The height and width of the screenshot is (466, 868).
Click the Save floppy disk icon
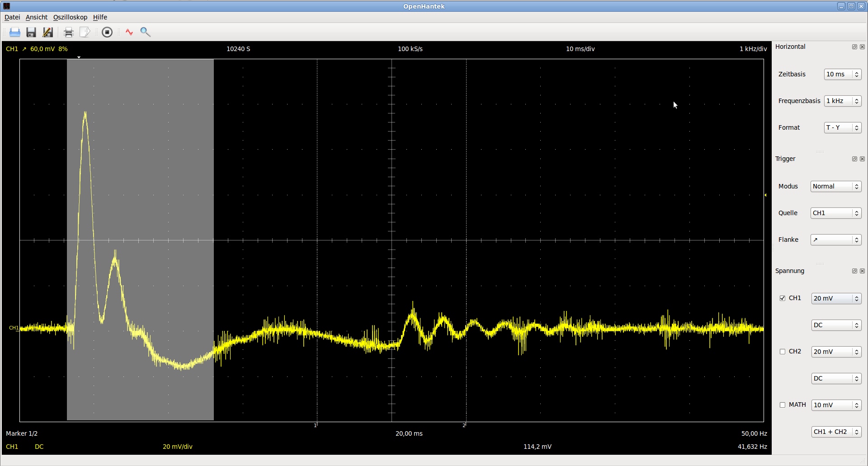pyautogui.click(x=31, y=32)
